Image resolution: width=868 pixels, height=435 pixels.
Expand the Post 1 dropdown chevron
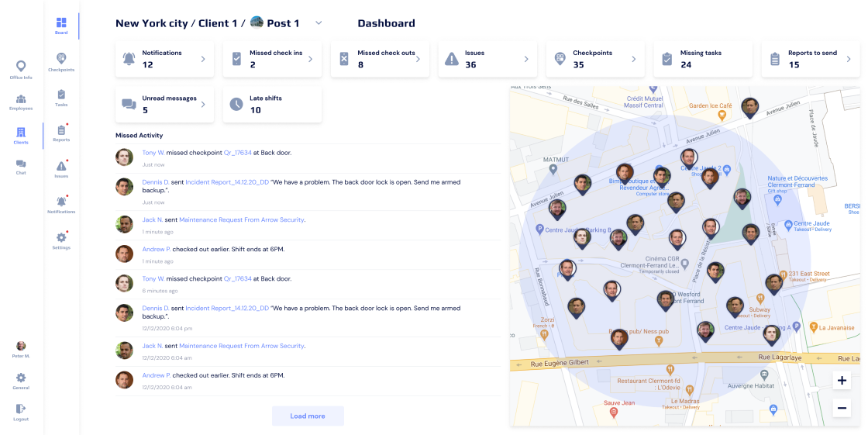[319, 23]
